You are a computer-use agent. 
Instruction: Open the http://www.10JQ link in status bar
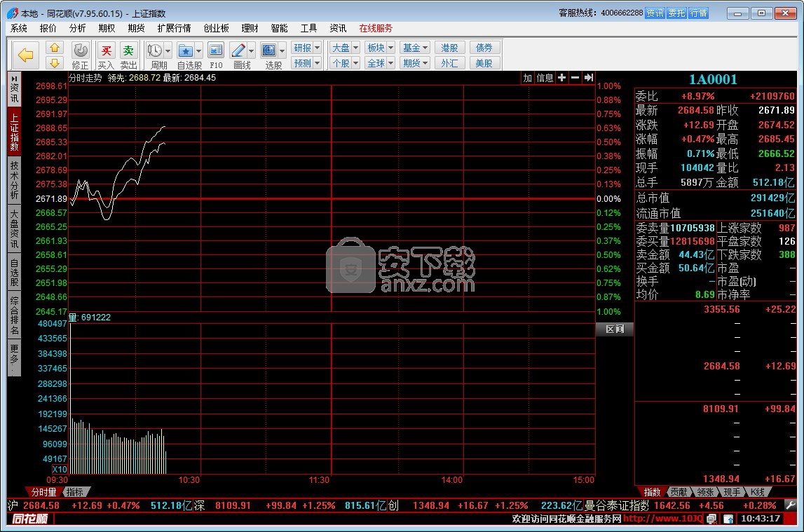coord(662,519)
